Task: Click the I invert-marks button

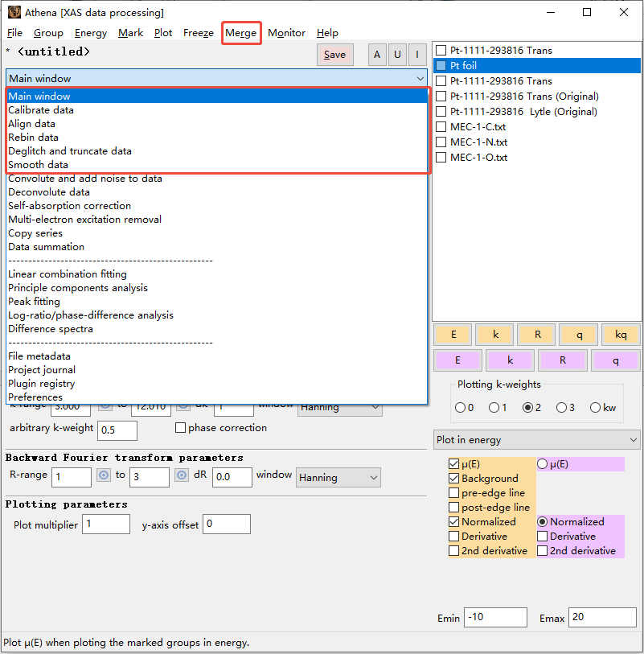Action: [416, 55]
